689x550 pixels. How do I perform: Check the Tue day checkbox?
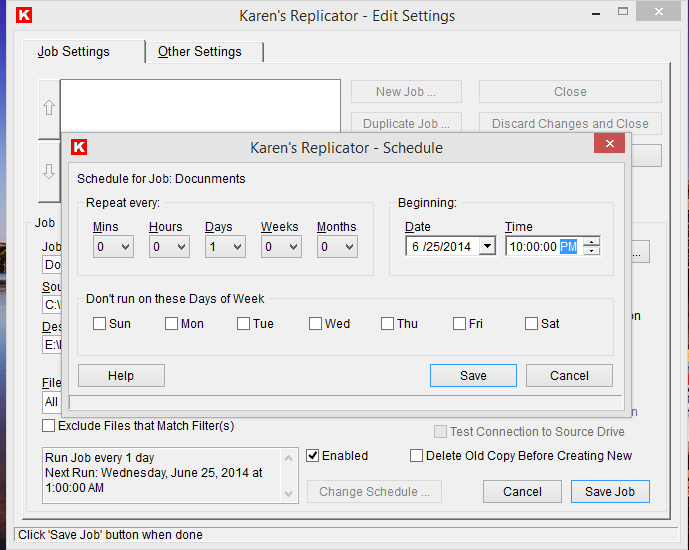point(243,324)
